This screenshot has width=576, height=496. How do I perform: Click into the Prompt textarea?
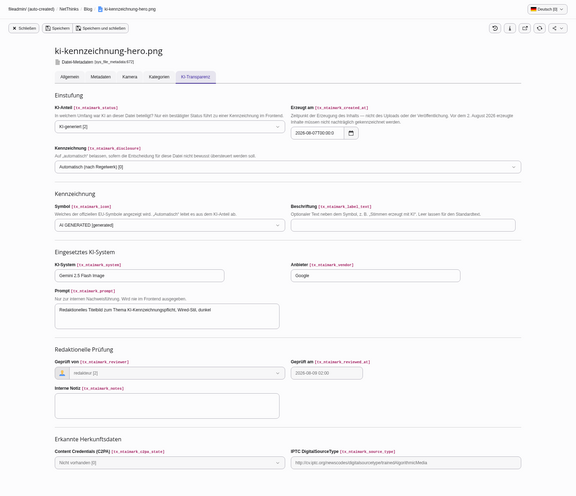pos(167,316)
